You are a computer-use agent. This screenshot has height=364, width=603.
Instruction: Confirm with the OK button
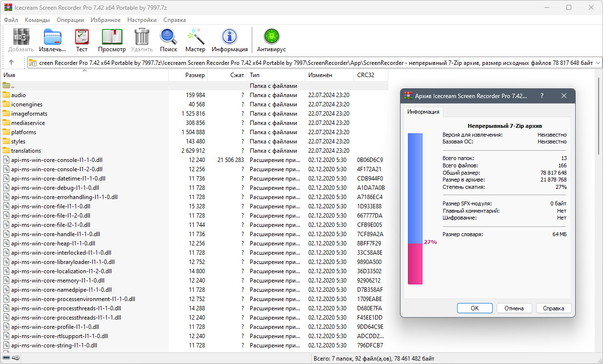(475, 308)
